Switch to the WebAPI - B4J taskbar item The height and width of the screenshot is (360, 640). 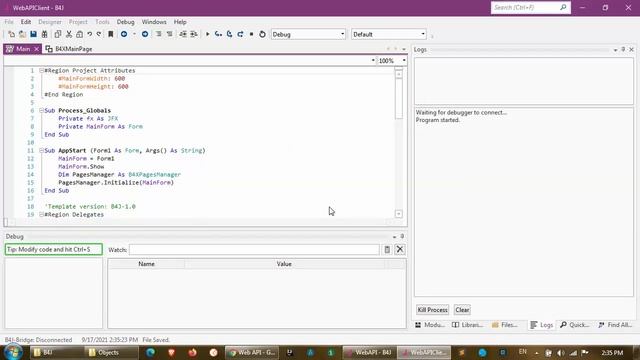tap(369, 352)
